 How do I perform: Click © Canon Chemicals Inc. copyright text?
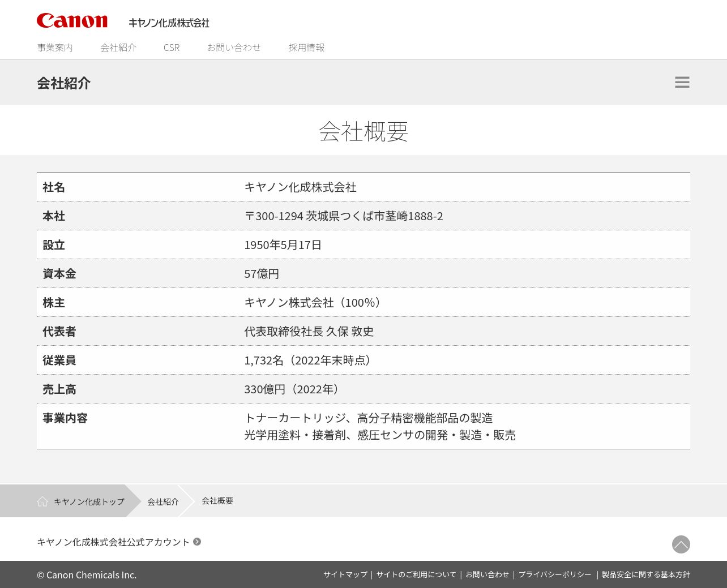87,575
